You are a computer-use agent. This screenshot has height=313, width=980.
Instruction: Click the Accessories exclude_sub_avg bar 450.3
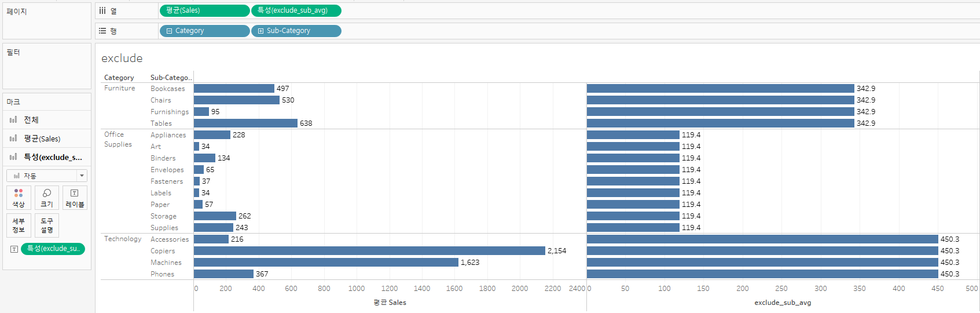(x=762, y=239)
